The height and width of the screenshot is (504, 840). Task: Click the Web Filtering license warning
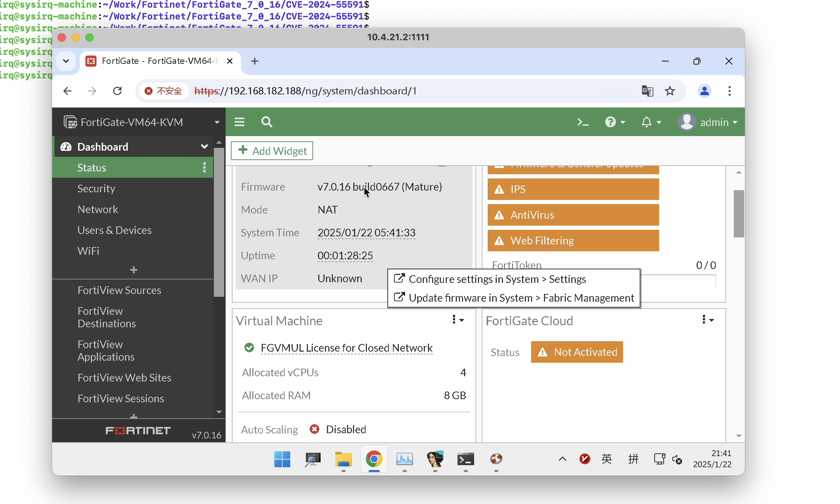click(x=573, y=241)
